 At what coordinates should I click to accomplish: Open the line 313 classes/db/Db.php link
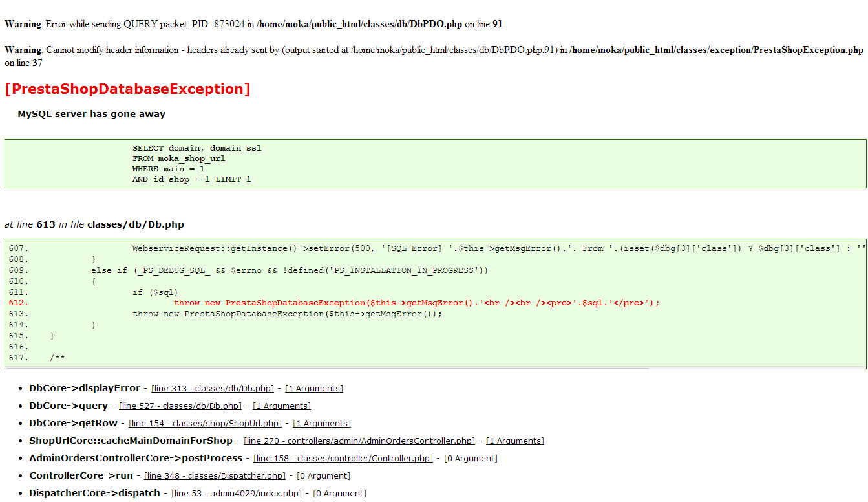click(x=212, y=389)
